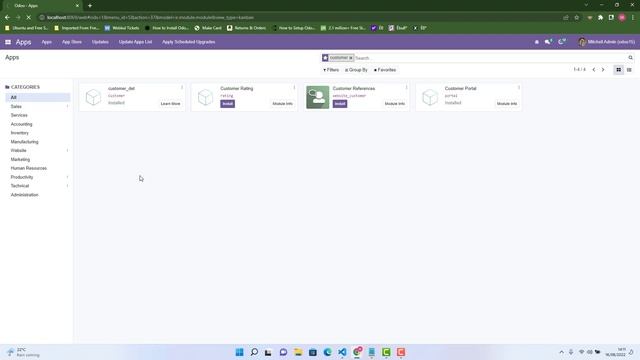Image resolution: width=640 pixels, height=360 pixels.
Task: Open the conversations chat icon in navbar
Action: (548, 42)
